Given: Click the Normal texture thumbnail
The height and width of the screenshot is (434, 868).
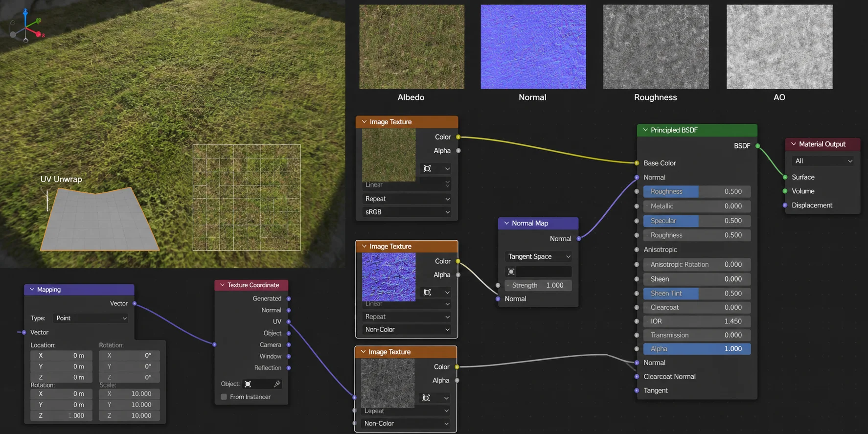Looking at the screenshot, I should point(533,47).
